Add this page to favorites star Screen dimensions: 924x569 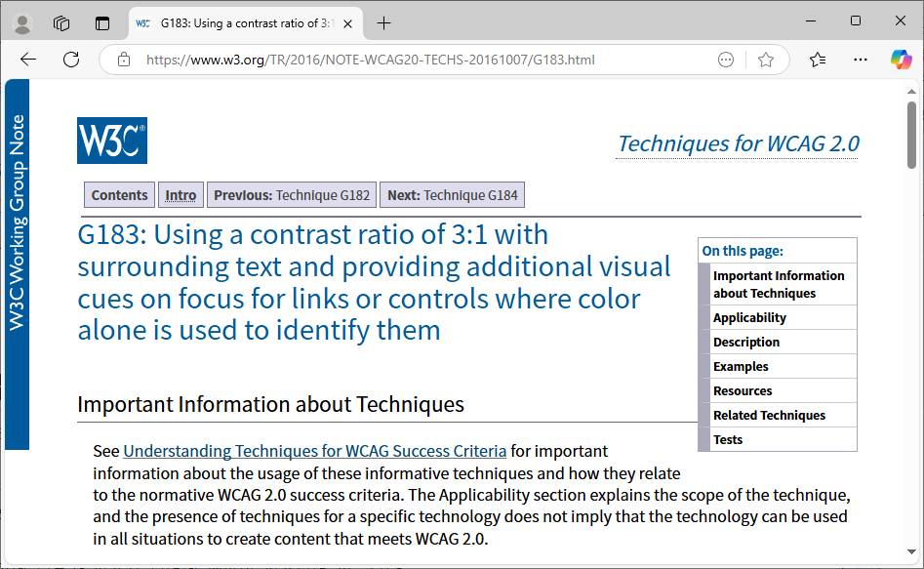pyautogui.click(x=766, y=60)
